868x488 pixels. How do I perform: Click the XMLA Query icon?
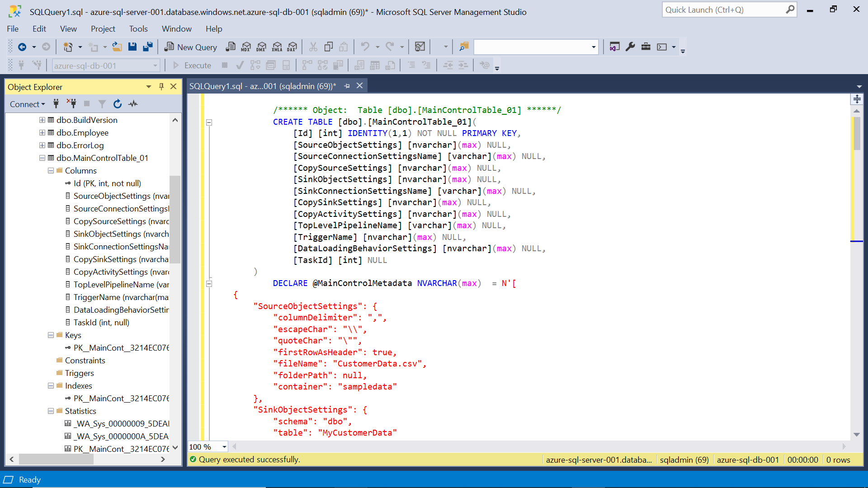tap(277, 47)
